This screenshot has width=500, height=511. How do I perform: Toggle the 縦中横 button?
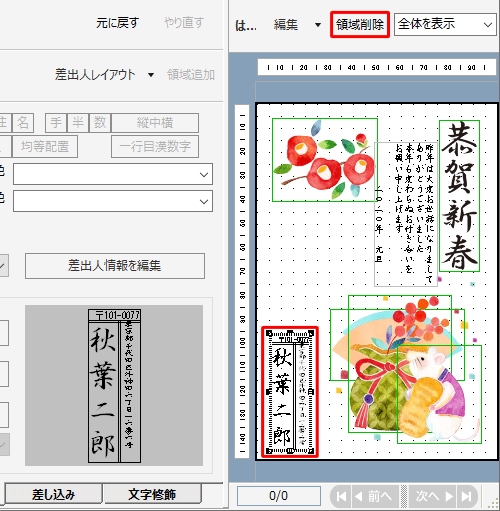click(x=155, y=123)
